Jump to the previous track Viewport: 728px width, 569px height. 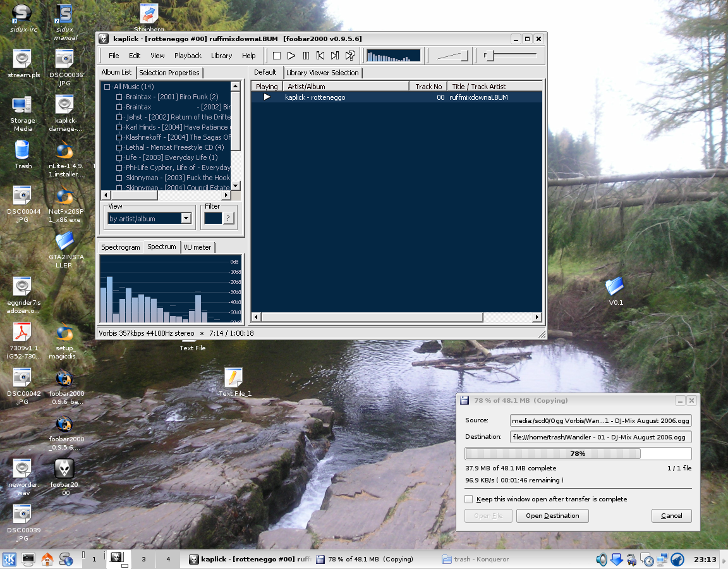click(320, 56)
